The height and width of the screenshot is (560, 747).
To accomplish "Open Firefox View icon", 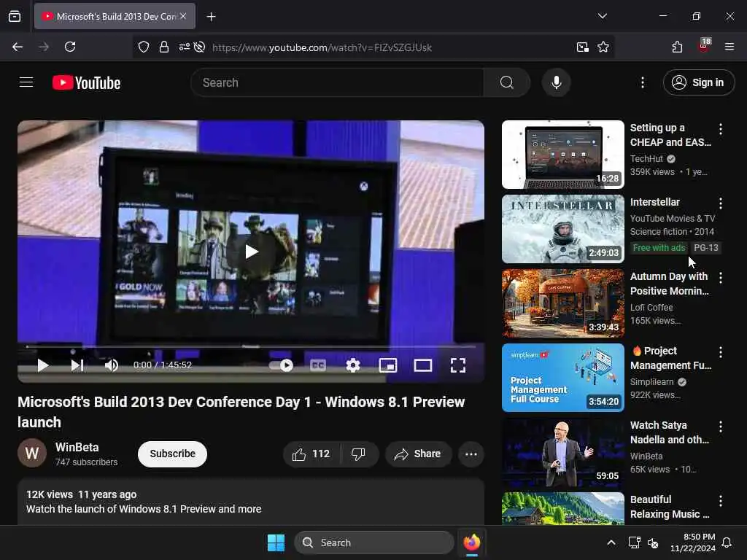I will (15, 16).
